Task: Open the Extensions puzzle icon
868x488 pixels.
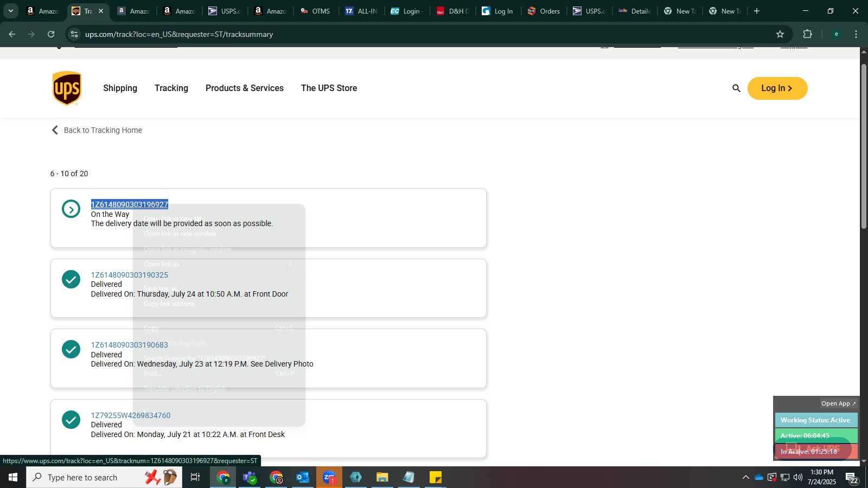Action: coord(807,34)
